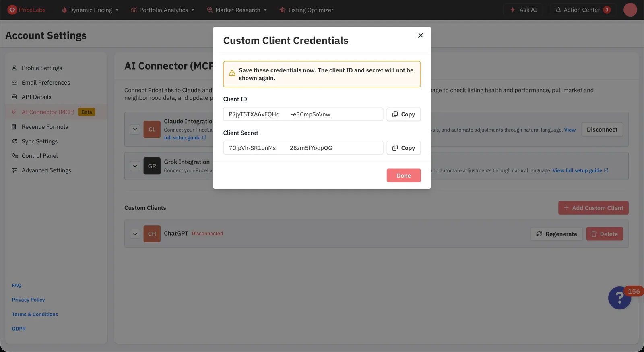This screenshot has width=644, height=352.
Task: Click the Ask AI button
Action: tap(523, 10)
